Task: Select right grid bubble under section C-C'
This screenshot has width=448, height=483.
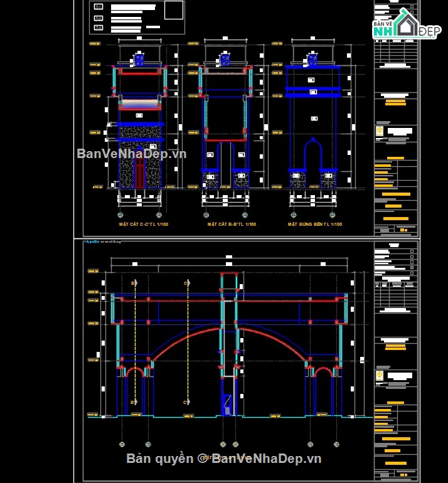Action: tap(159, 215)
